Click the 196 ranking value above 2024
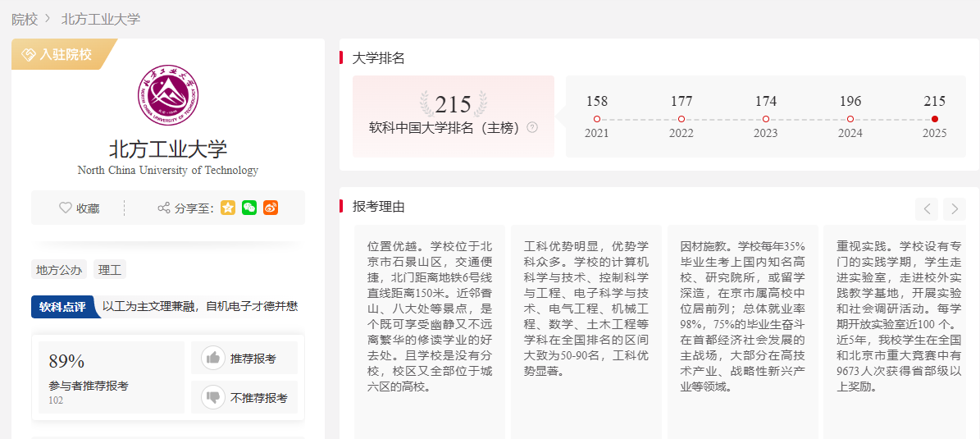The width and height of the screenshot is (980, 439). pos(850,101)
